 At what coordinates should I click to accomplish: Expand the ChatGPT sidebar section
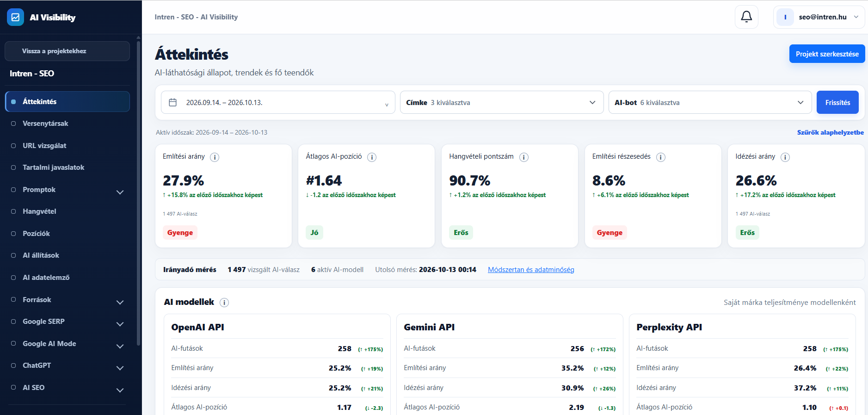(x=120, y=368)
